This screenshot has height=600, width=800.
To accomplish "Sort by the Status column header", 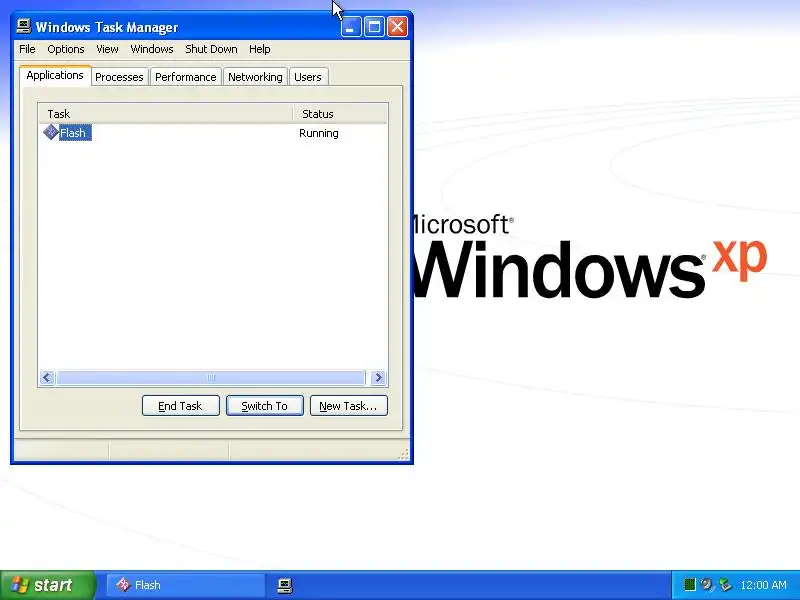I will click(x=340, y=114).
